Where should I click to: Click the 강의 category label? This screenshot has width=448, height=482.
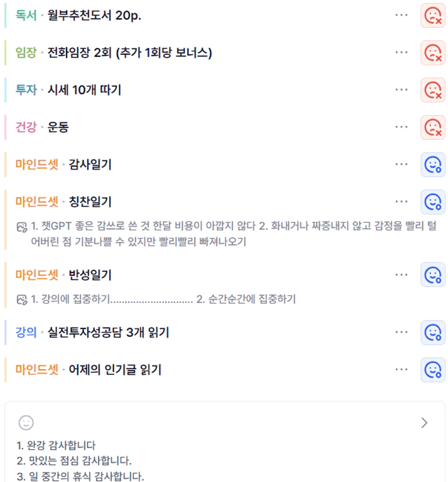[26, 332]
